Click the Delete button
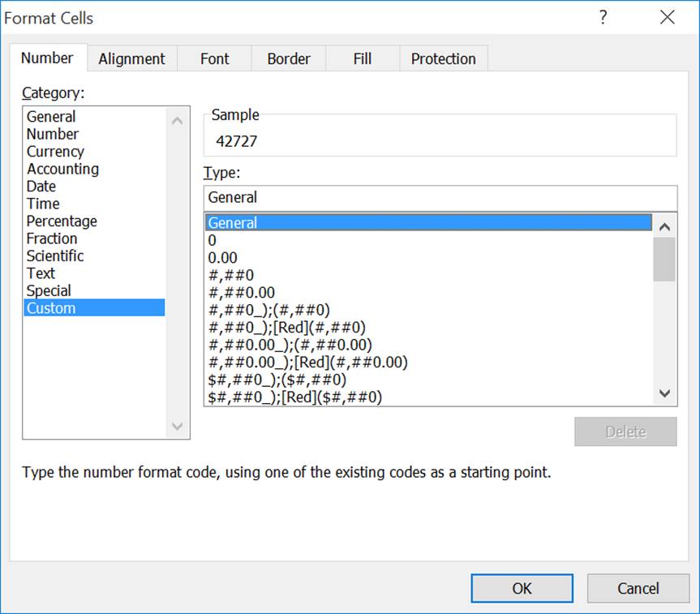 click(x=625, y=432)
